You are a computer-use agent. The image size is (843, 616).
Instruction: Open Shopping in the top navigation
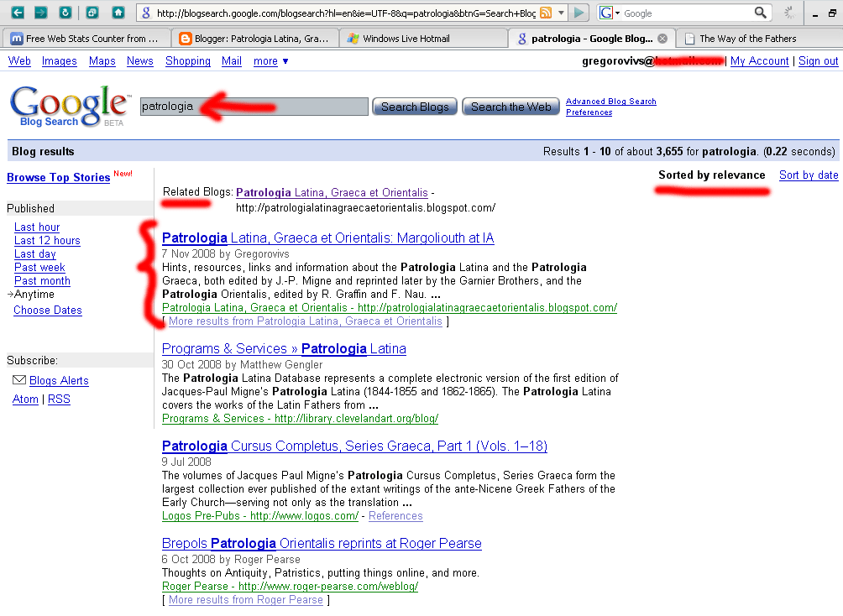[187, 61]
